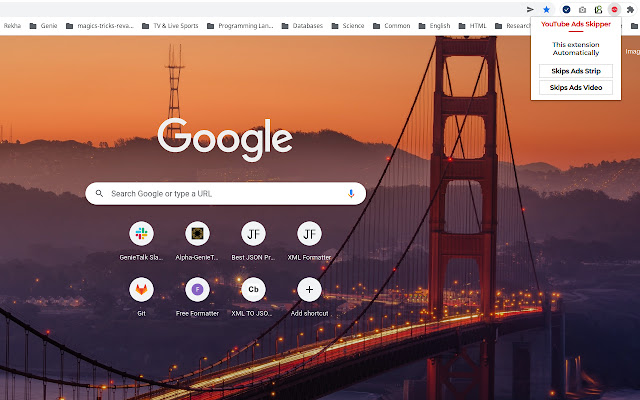Screen dimensions: 640x400
Task: Expand the TV & Live Sports bookmark folder
Action: point(170,26)
